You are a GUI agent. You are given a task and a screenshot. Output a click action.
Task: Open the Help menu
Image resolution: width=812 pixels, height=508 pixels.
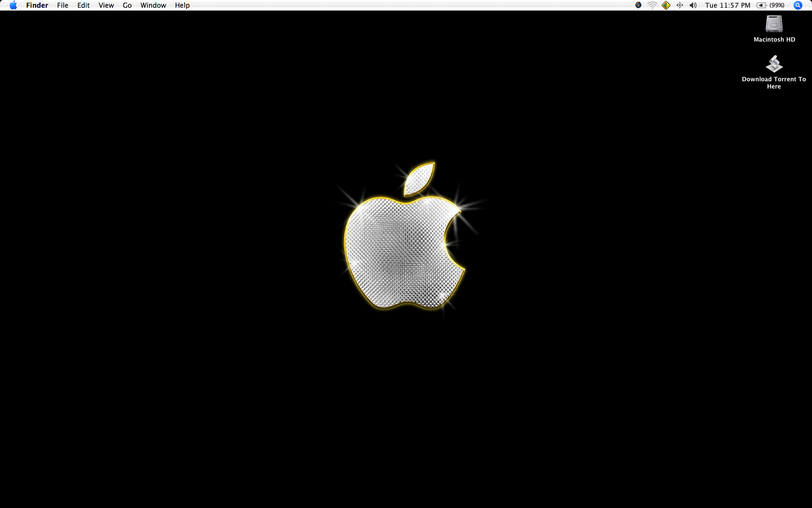tap(182, 5)
